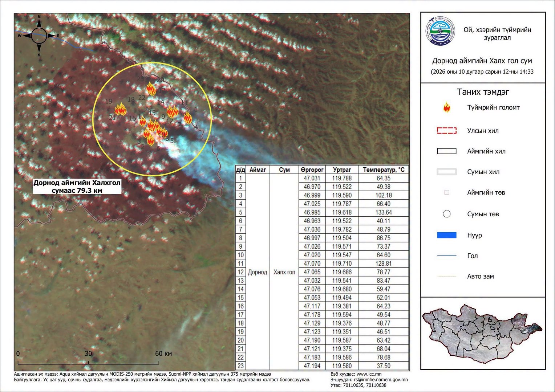Click the Авто зам legend label
This screenshot has height=392, width=555.
click(481, 276)
